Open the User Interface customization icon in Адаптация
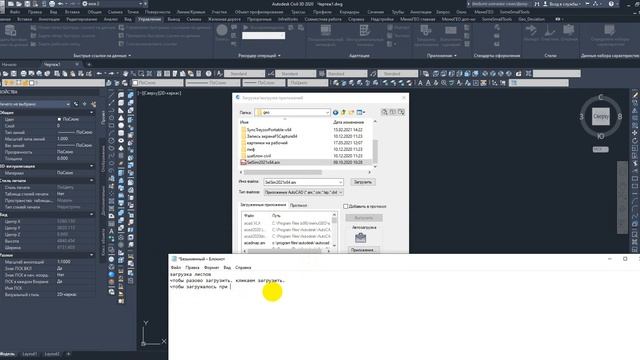The height and width of the screenshot is (360, 640). click(x=325, y=30)
